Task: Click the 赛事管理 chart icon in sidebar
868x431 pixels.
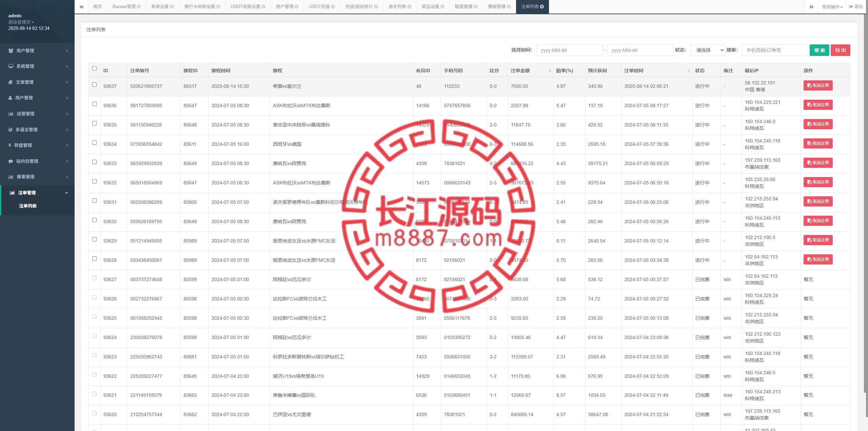Action: pos(11,177)
